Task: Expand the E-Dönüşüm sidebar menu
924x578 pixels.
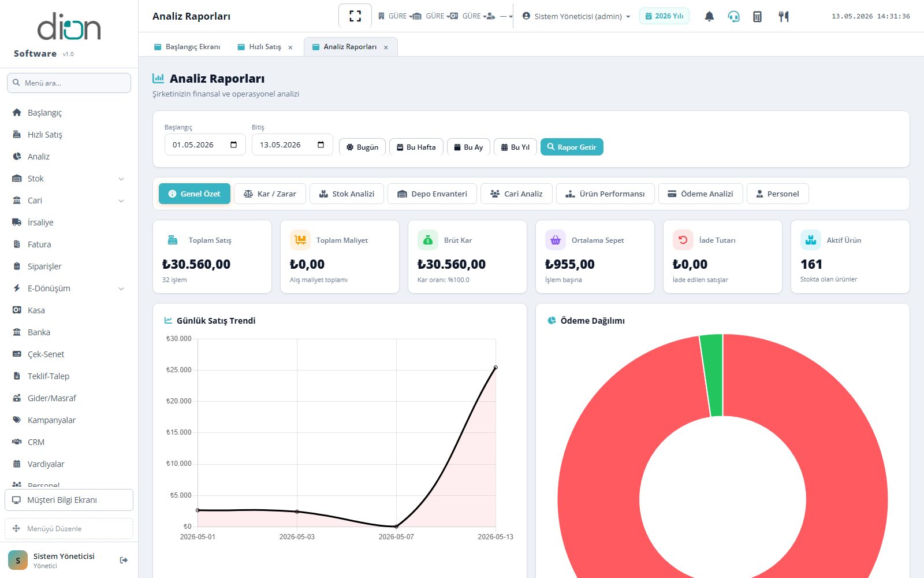Action: pyautogui.click(x=69, y=288)
